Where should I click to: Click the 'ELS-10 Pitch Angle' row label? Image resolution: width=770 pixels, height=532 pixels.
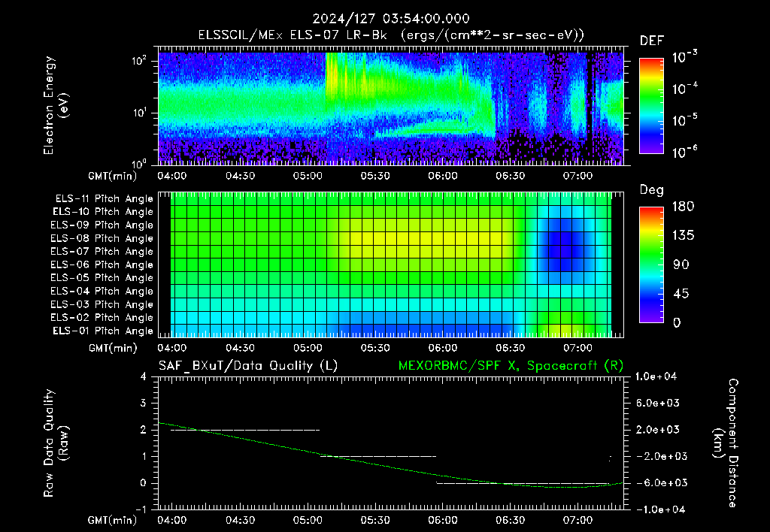[103, 212]
